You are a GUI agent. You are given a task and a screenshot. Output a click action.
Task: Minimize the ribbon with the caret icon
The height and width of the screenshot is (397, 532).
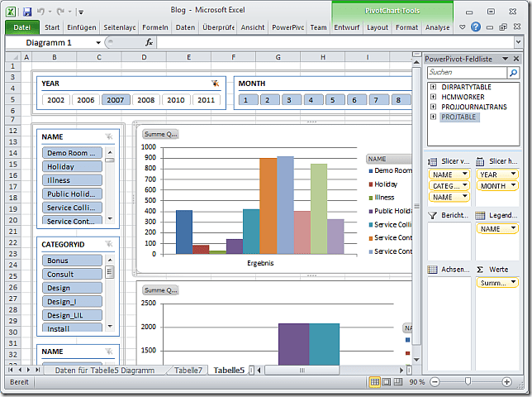coord(462,26)
